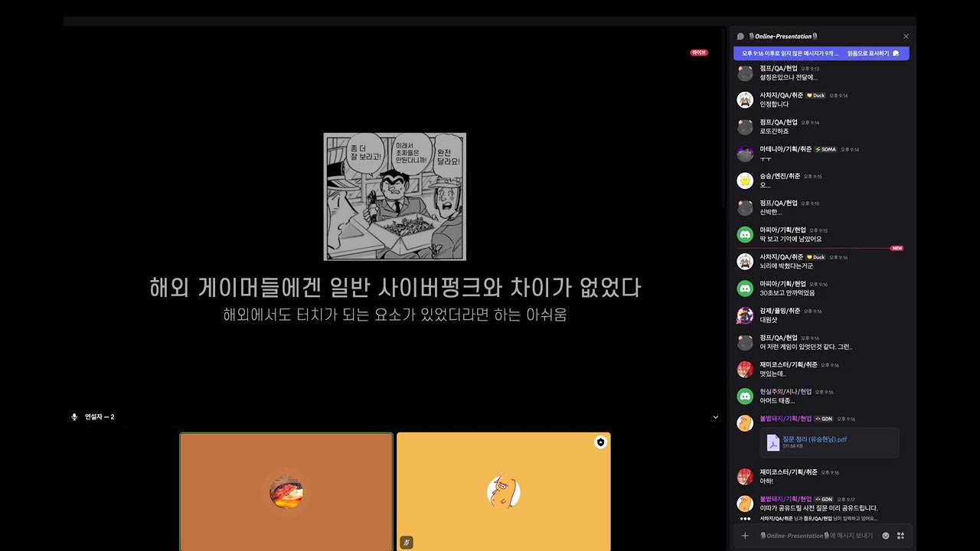Click the 연설자 — 2 label
Viewport: 980px width, 551px height.
100,417
